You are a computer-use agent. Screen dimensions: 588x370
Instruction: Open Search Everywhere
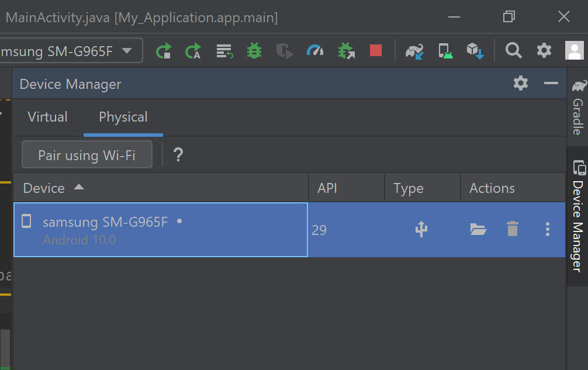click(x=514, y=51)
